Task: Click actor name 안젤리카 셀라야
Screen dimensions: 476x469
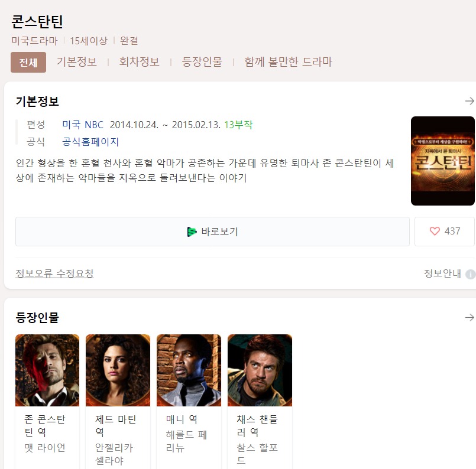Action: [114, 454]
